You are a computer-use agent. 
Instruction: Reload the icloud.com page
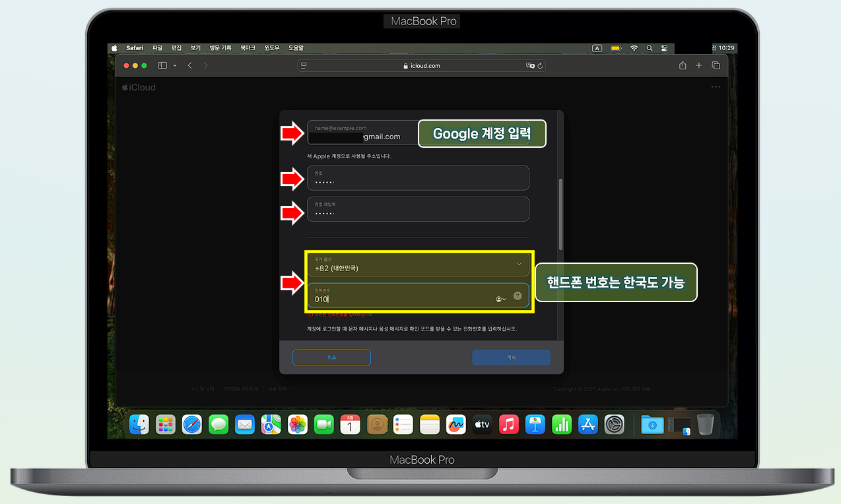pos(541,66)
